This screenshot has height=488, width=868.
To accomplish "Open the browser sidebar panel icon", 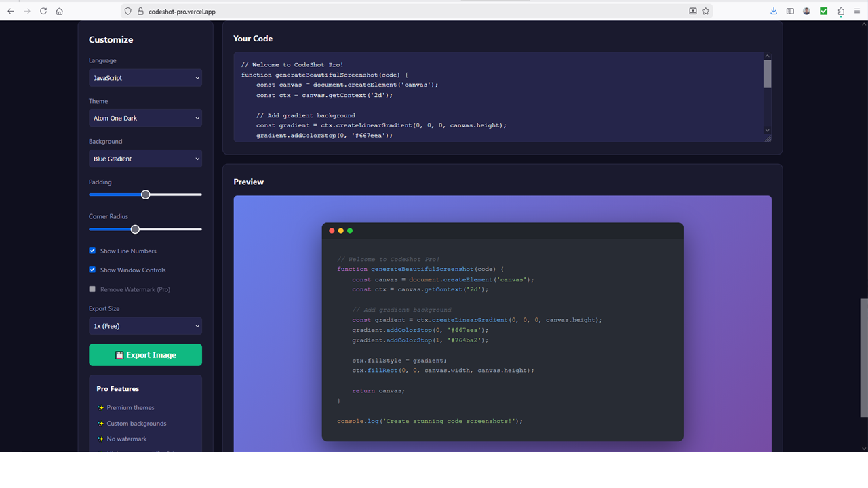I will click(789, 11).
